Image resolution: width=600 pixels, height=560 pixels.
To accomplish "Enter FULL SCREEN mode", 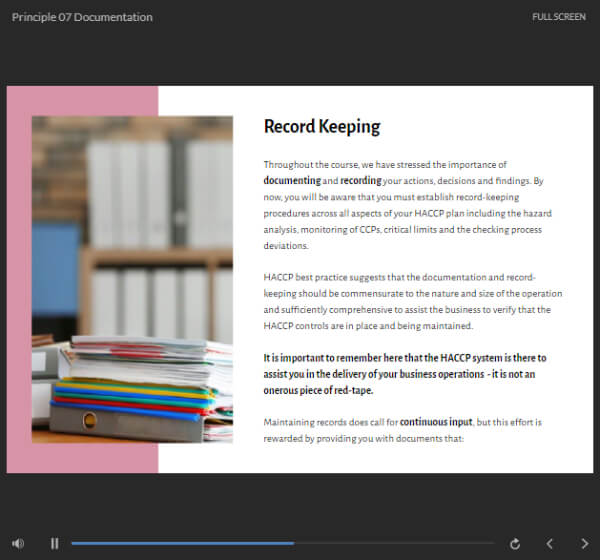I will coord(560,17).
